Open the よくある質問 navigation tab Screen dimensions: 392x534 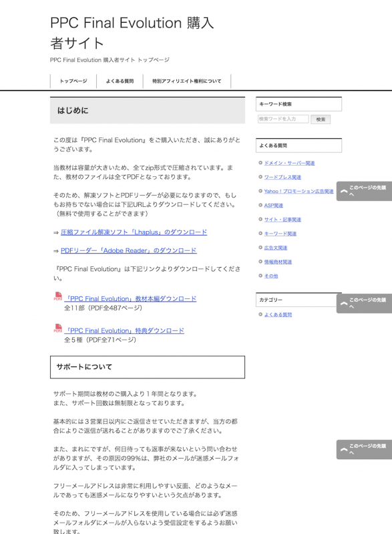[120, 81]
